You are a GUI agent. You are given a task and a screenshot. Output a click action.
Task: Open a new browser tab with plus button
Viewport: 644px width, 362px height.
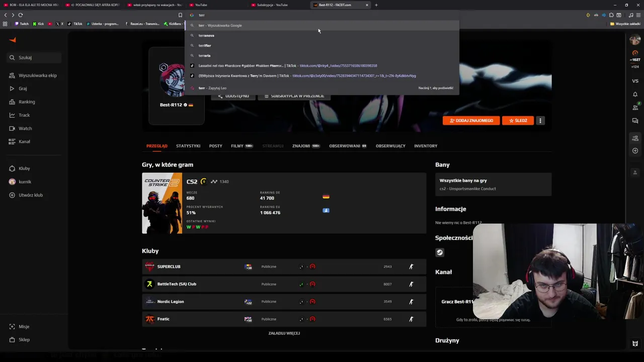click(376, 5)
